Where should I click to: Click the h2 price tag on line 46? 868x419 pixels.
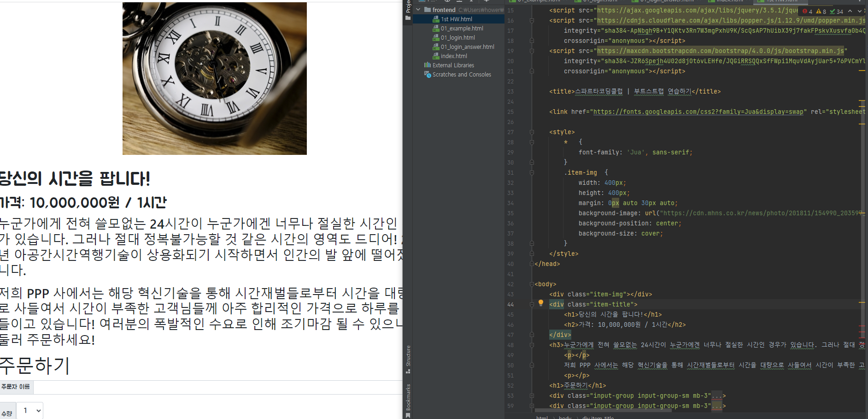coord(625,325)
